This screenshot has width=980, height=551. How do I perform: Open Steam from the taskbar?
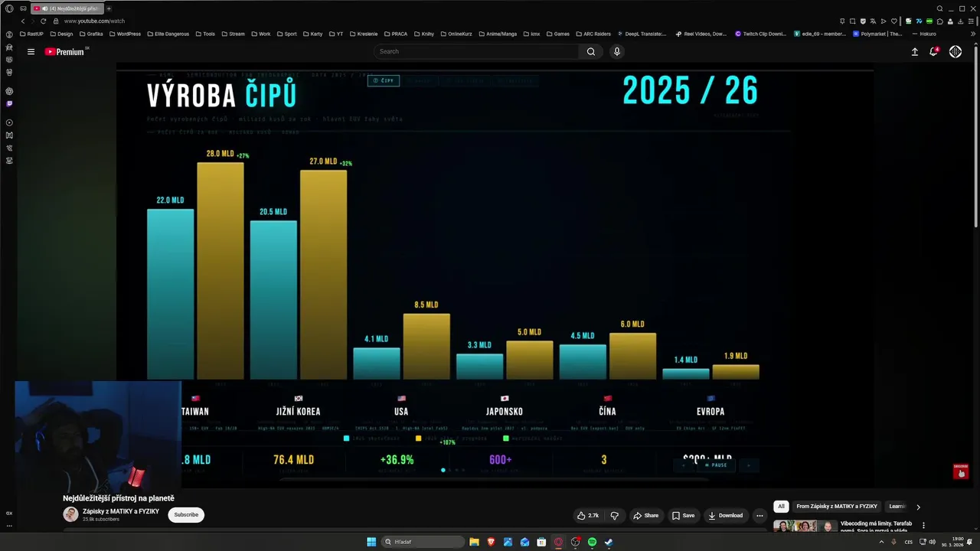click(x=609, y=542)
